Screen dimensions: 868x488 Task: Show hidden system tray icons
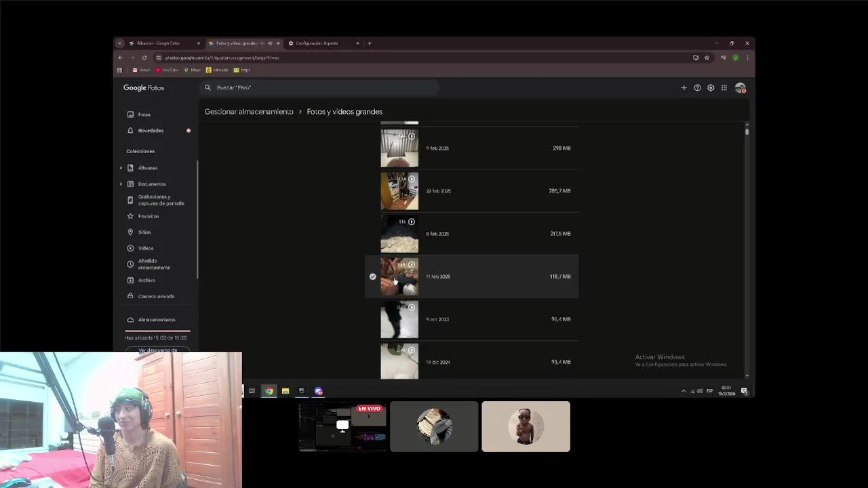point(684,391)
